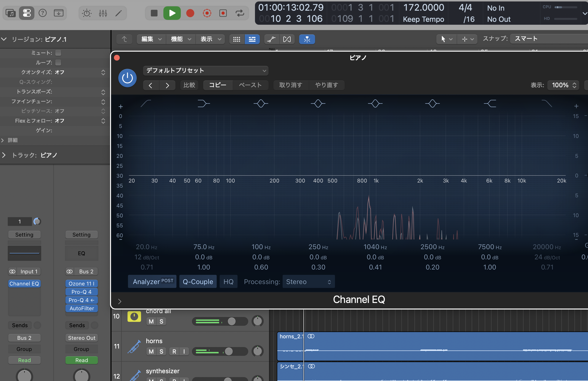Viewport: 588px width, 381px height.
Task: Click the 1040 Hz frequency value
Action: click(x=375, y=247)
